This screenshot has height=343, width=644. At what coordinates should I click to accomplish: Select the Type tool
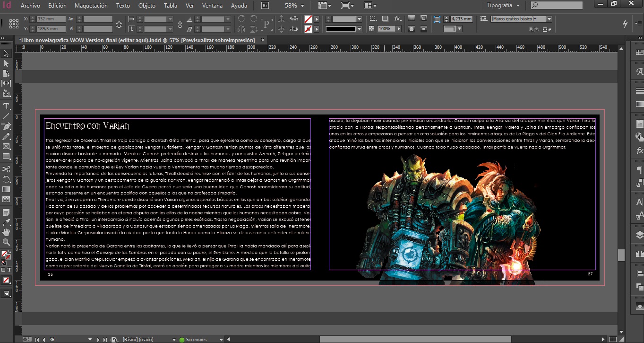pyautogui.click(x=6, y=106)
